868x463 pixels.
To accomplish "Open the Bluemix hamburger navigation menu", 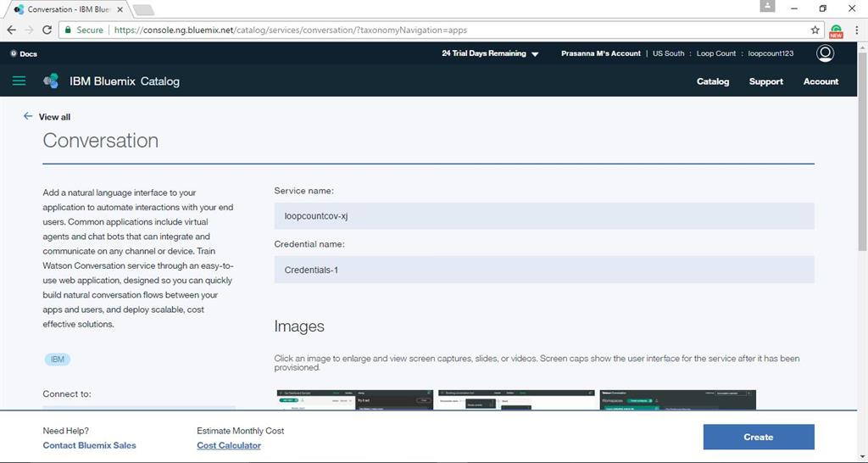I will click(x=19, y=81).
